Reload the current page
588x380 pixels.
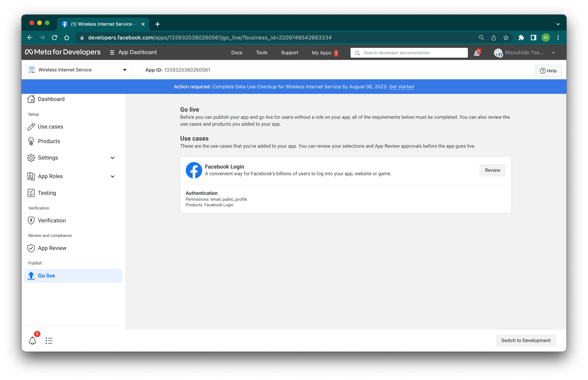(54, 38)
